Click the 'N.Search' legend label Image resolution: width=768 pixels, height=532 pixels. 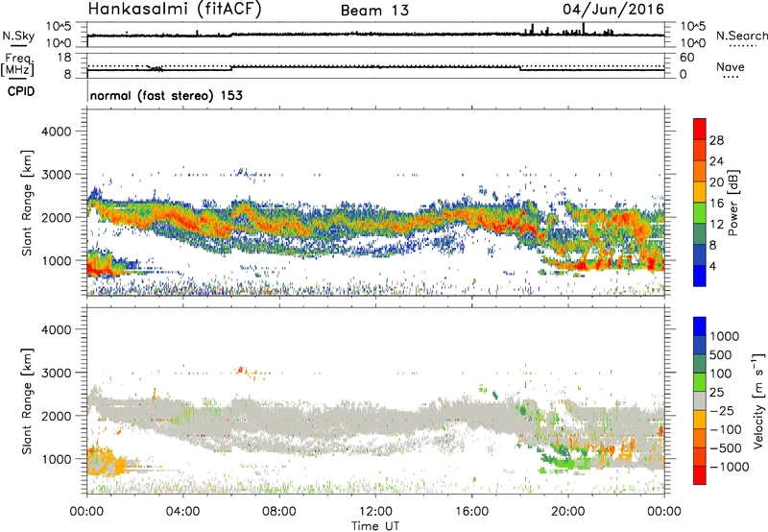pyautogui.click(x=741, y=36)
